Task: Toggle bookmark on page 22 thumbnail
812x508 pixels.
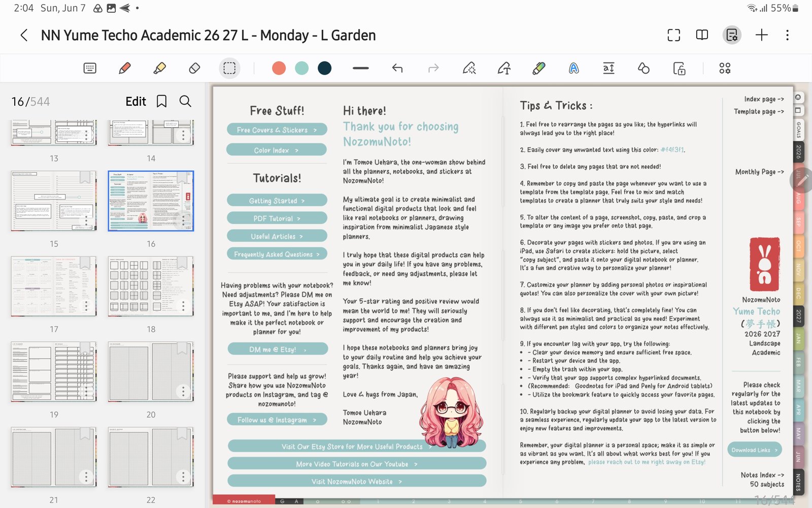Action: click(x=182, y=433)
